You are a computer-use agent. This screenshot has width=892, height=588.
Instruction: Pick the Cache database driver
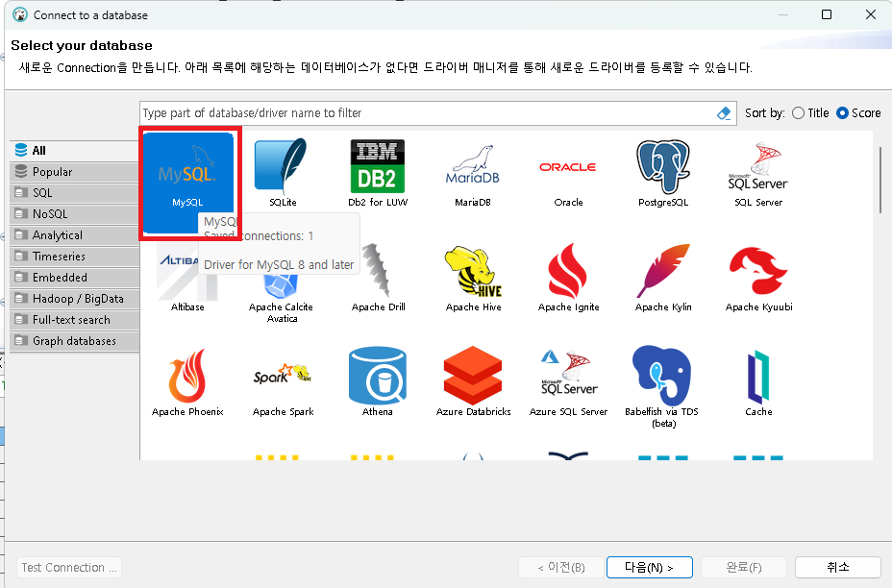coord(758,383)
